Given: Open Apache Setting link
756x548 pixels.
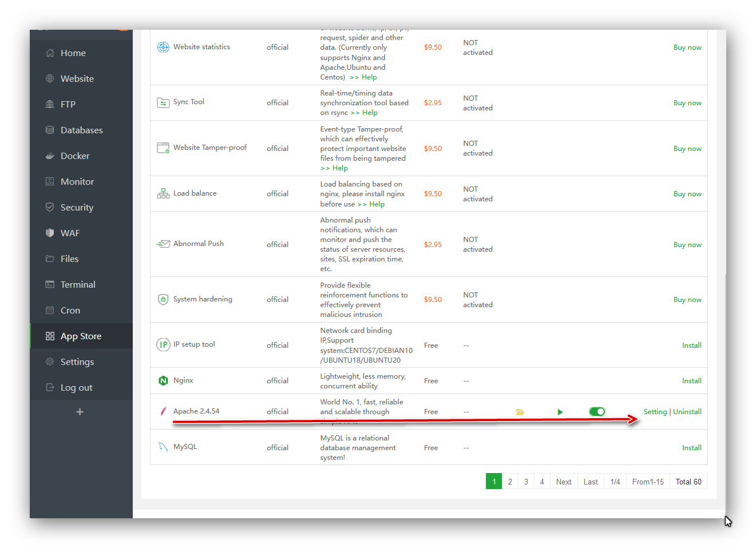Looking at the screenshot, I should click(655, 412).
